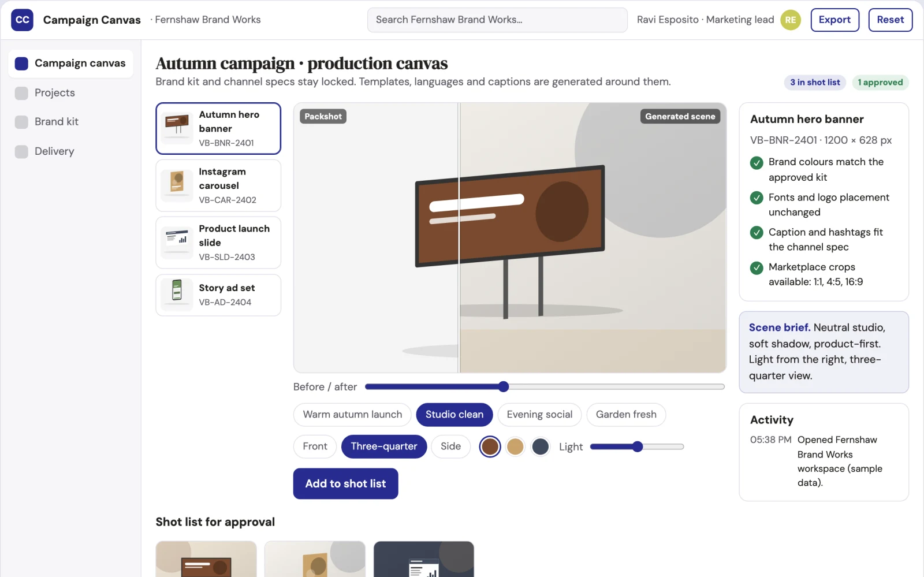Click the check icon beside Caption and hashtags
The image size is (924, 577).
(x=757, y=233)
